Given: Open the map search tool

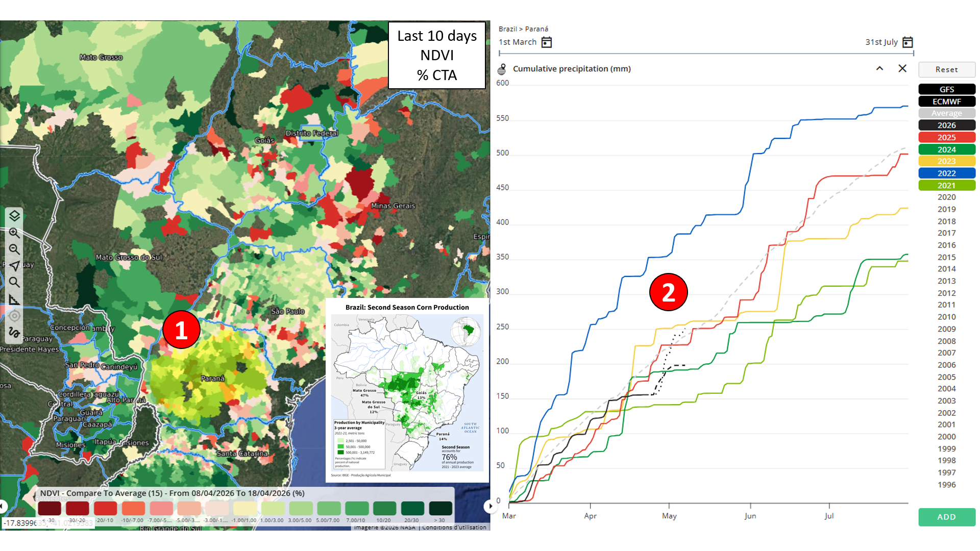Looking at the screenshot, I should pyautogui.click(x=14, y=282).
